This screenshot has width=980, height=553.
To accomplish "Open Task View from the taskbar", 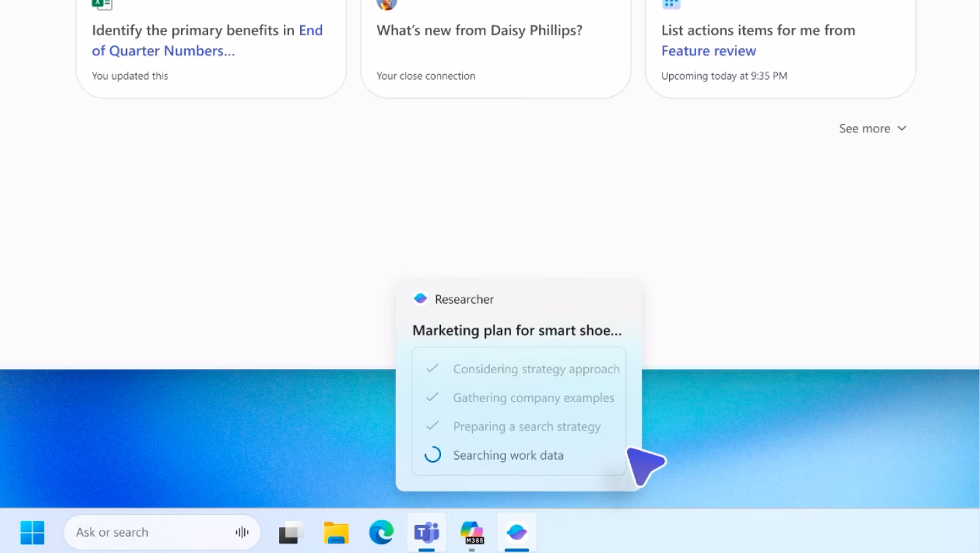I will [291, 533].
